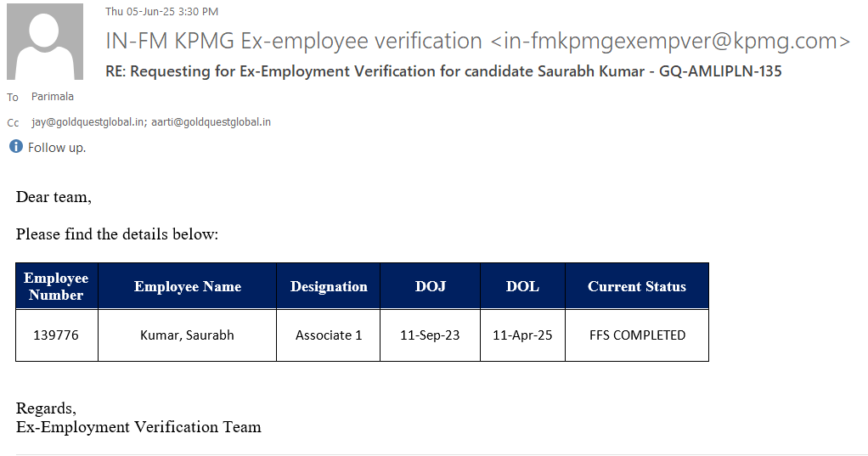Image resolution: width=868 pixels, height=456 pixels.
Task: Select recipient Parimala in the To field
Action: click(53, 97)
